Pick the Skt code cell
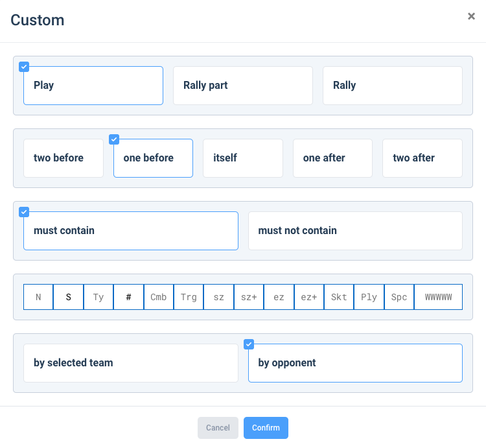The width and height of the screenshot is (486, 448). (x=339, y=297)
